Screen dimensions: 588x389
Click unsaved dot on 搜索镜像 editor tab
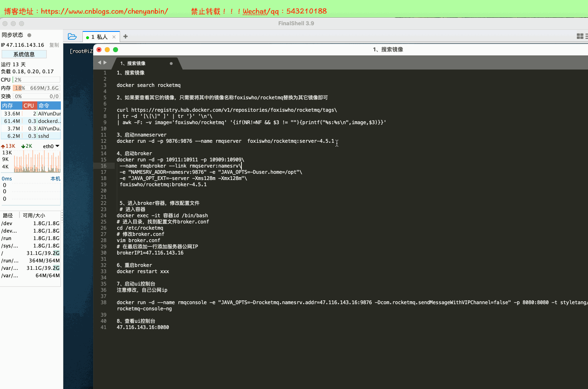pyautogui.click(x=171, y=63)
